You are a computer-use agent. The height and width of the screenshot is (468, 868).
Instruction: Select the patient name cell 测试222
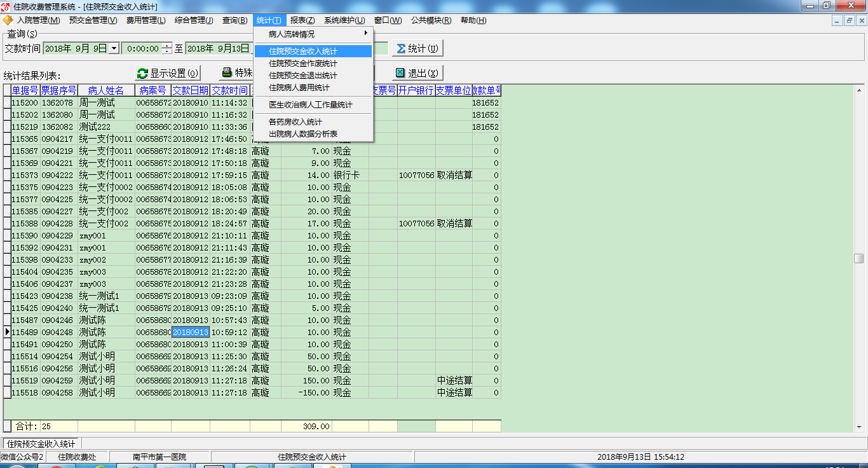tap(106, 127)
